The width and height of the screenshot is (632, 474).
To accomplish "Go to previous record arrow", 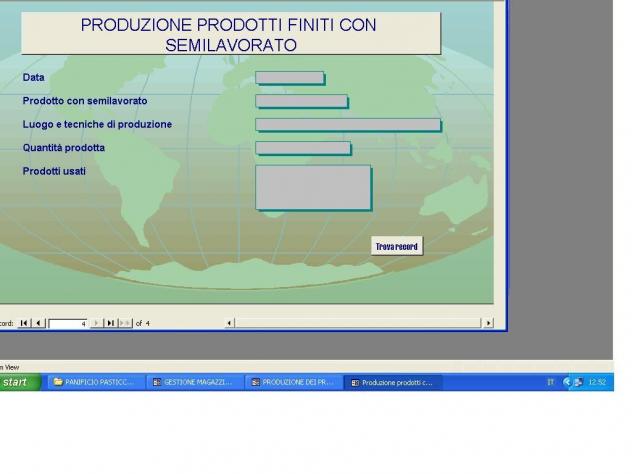I will click(39, 323).
